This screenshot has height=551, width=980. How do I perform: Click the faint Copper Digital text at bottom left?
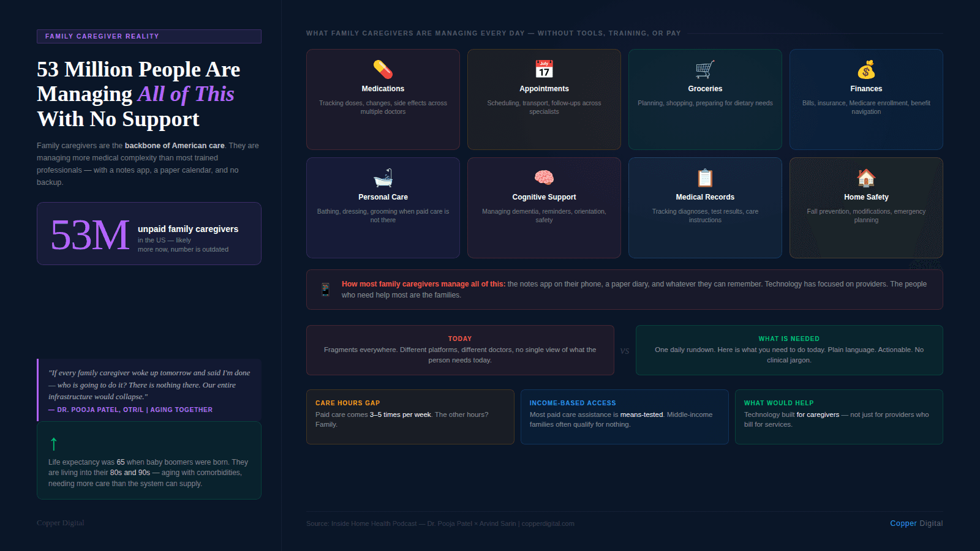(61, 523)
